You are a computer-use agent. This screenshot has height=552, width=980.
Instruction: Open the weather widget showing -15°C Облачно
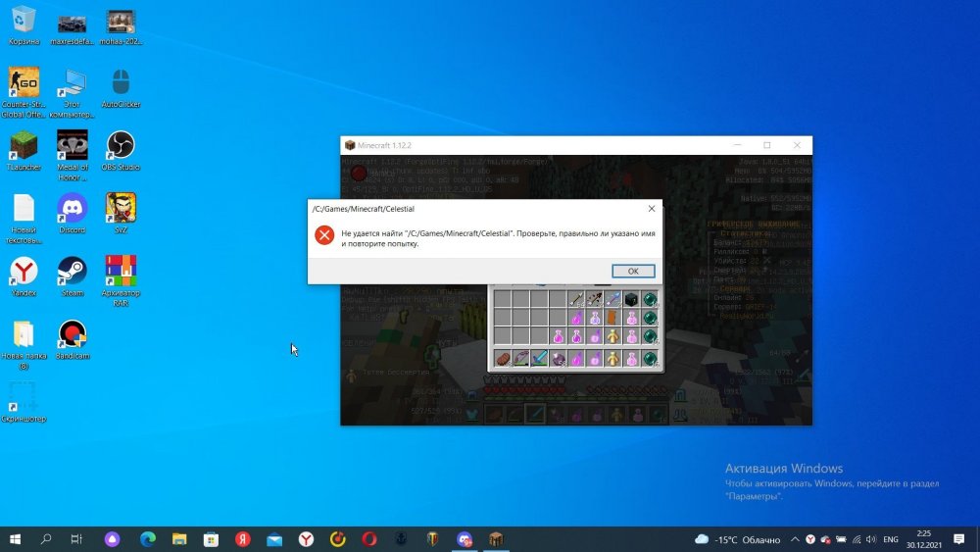738,539
